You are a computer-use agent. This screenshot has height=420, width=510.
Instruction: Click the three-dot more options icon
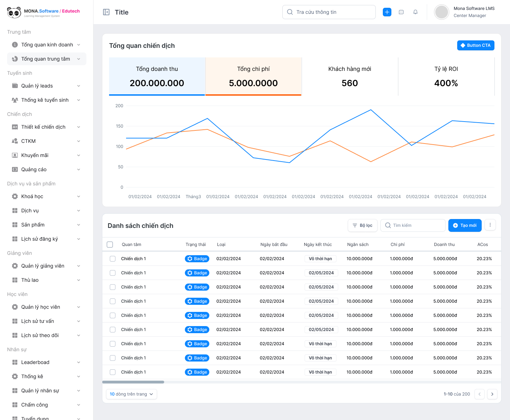[x=490, y=225]
